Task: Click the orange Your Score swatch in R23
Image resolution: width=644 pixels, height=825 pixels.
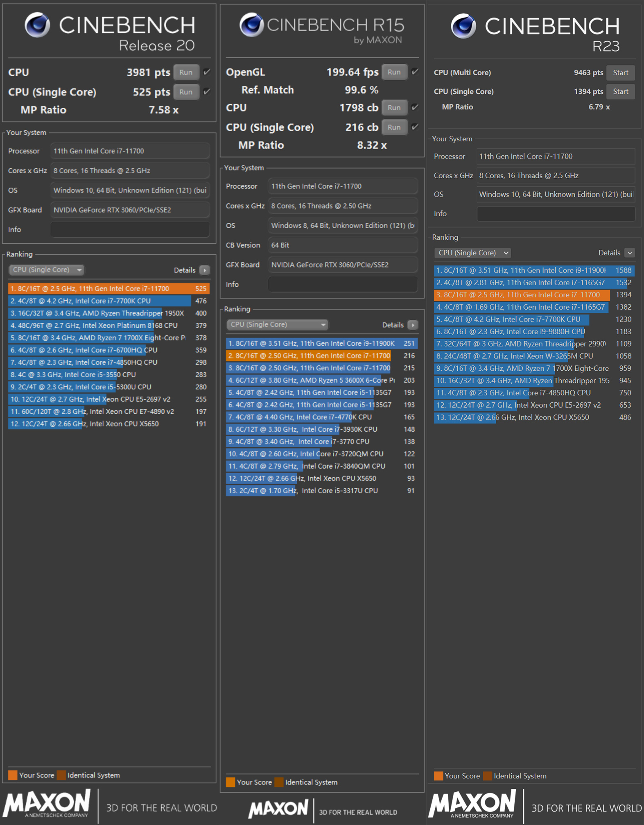Action: pos(438,776)
